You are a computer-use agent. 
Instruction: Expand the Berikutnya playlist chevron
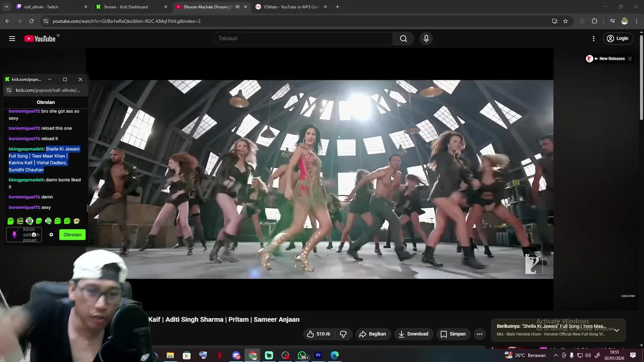coord(617,330)
